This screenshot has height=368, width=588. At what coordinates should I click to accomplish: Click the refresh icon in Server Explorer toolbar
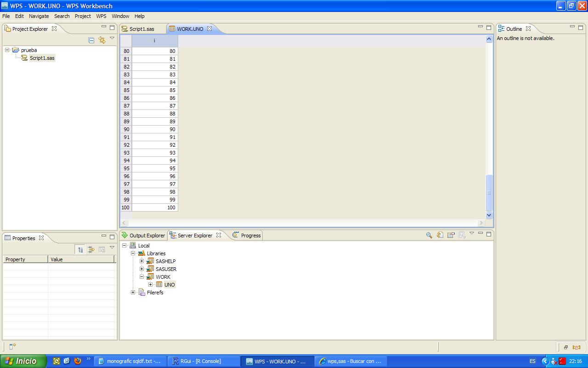[x=440, y=235]
